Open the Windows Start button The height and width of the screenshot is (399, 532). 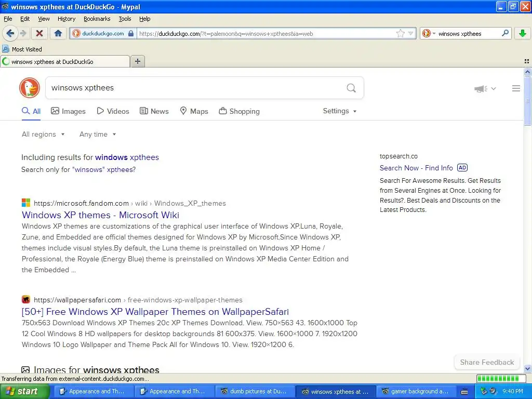(x=25, y=392)
